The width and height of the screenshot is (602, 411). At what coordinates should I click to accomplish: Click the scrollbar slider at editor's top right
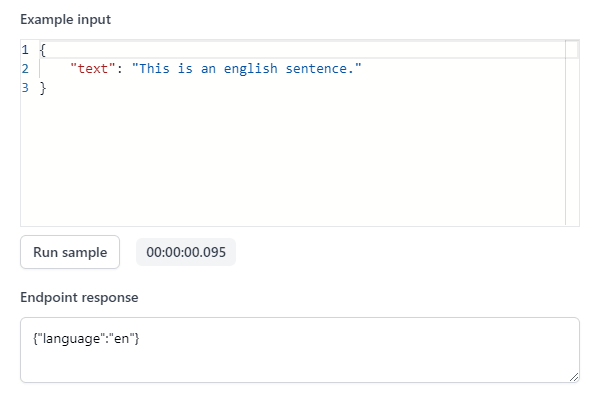pos(572,49)
